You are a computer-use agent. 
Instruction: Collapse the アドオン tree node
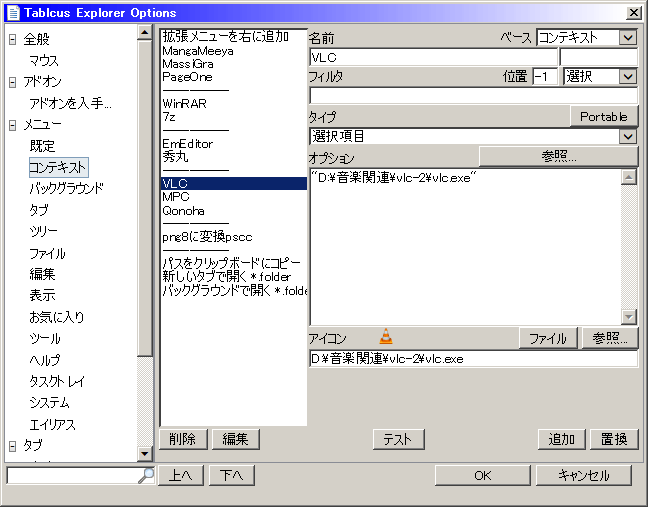click(x=12, y=82)
